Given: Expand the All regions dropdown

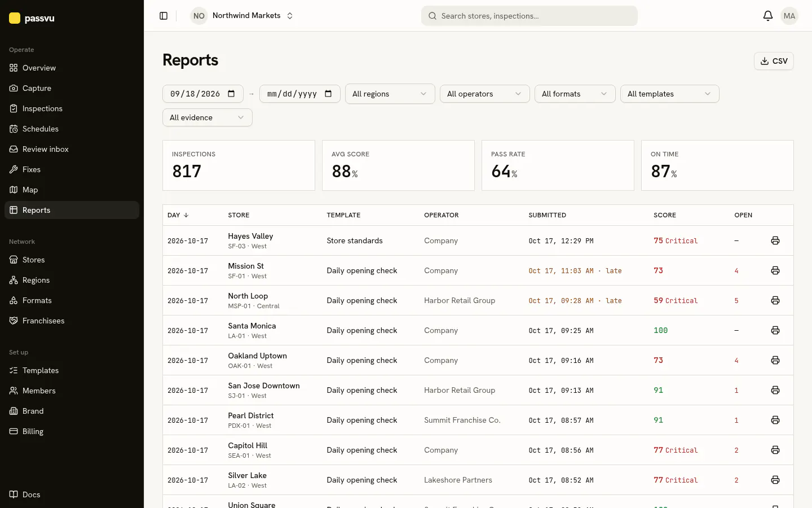Looking at the screenshot, I should tap(390, 94).
